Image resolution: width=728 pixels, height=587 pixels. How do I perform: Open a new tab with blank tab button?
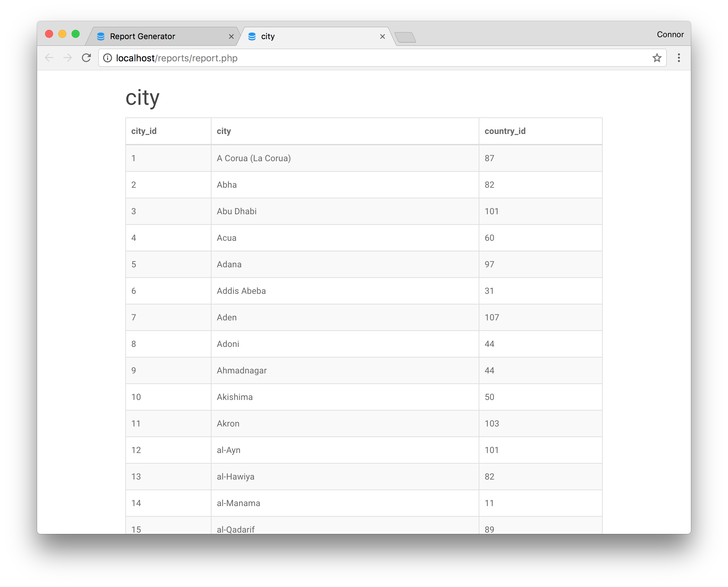coord(405,37)
